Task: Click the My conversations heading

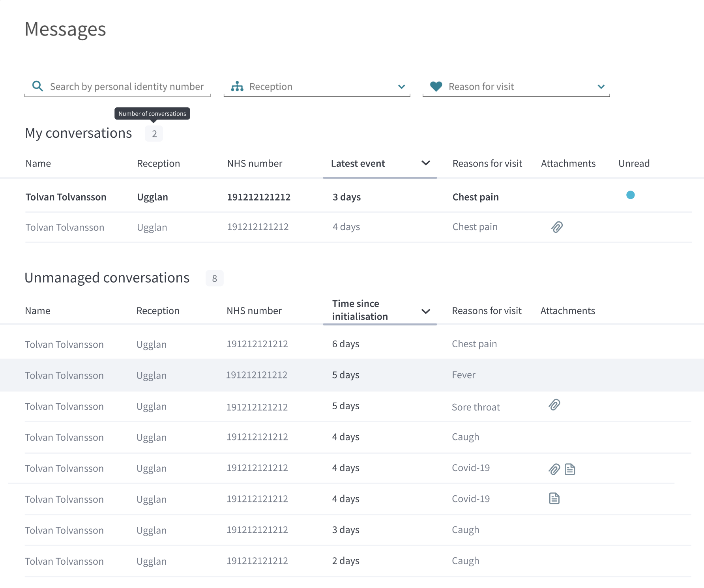Action: pos(79,133)
